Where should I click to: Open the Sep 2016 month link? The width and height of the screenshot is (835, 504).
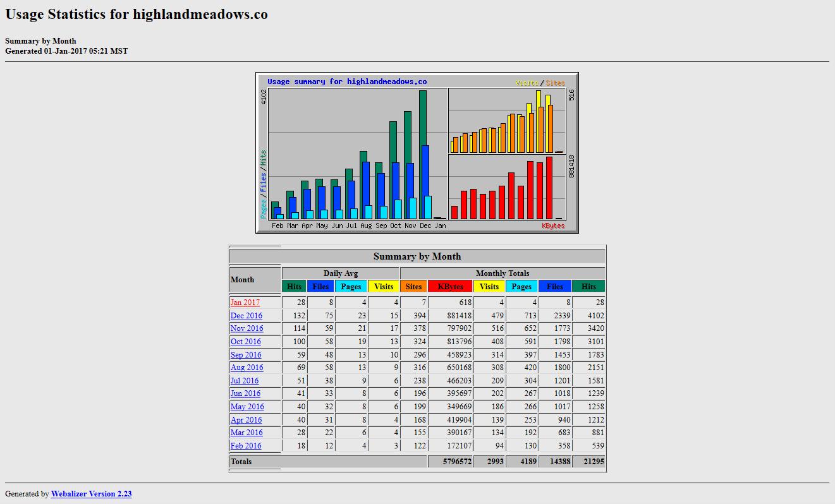click(245, 355)
